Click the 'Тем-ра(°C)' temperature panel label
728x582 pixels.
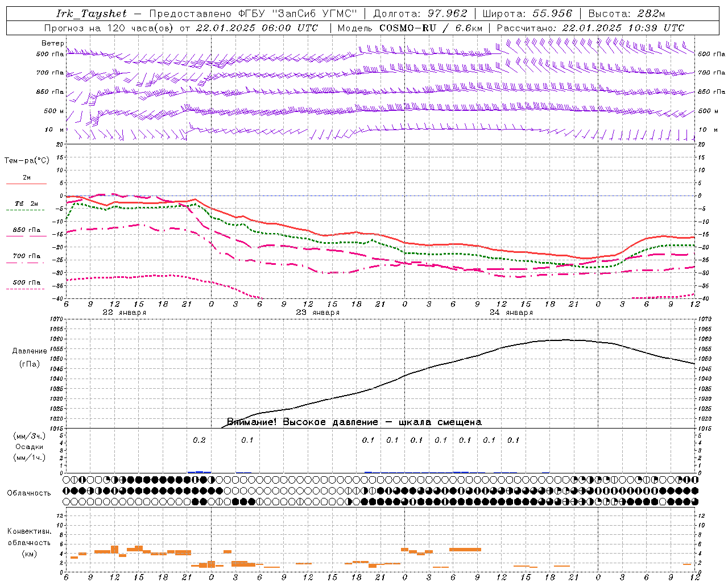(27, 161)
